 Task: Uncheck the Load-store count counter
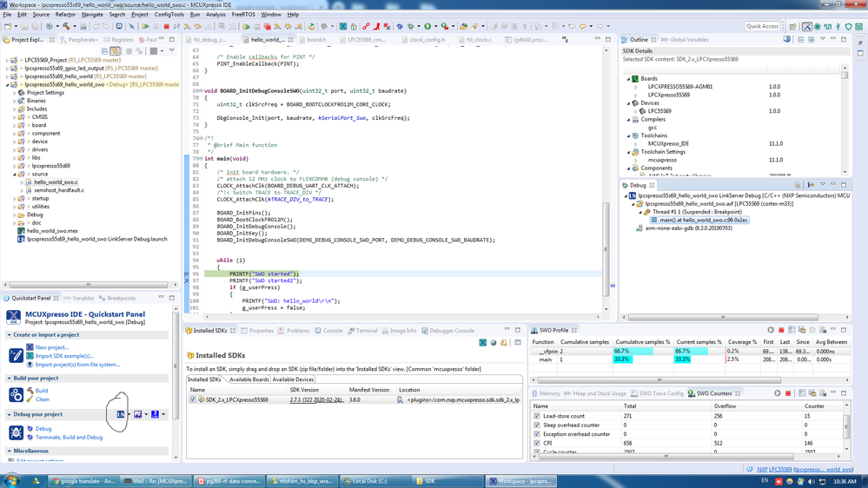pos(537,416)
